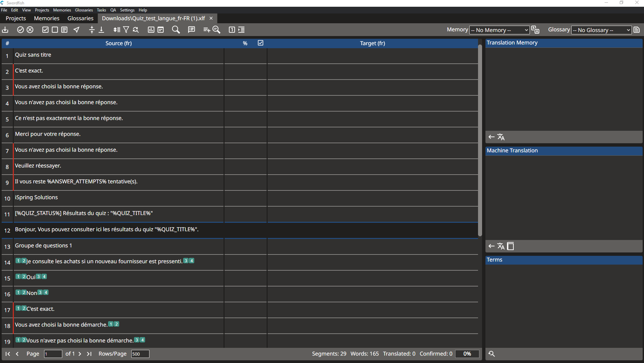Click the statistics bar chart icon
The height and width of the screenshot is (363, 644).
(151, 30)
